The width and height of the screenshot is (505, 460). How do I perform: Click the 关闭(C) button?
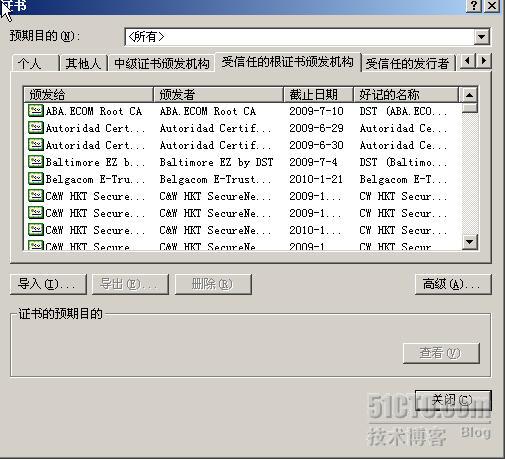453,400
